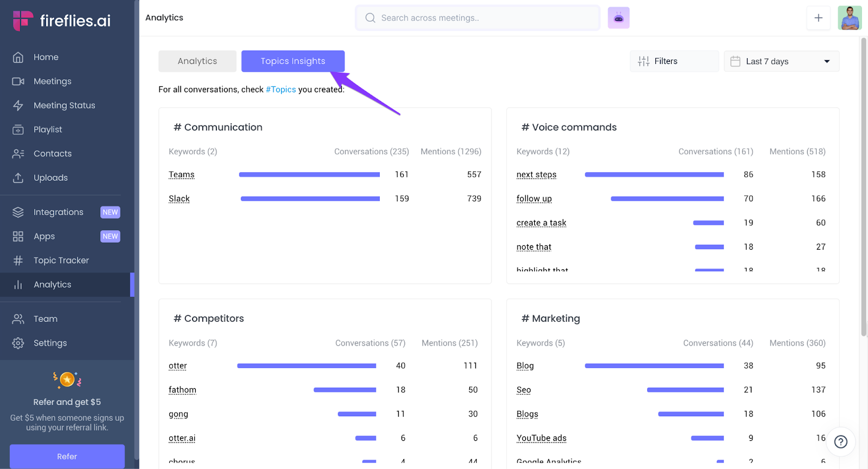Open Playlist in the sidebar

coord(48,130)
